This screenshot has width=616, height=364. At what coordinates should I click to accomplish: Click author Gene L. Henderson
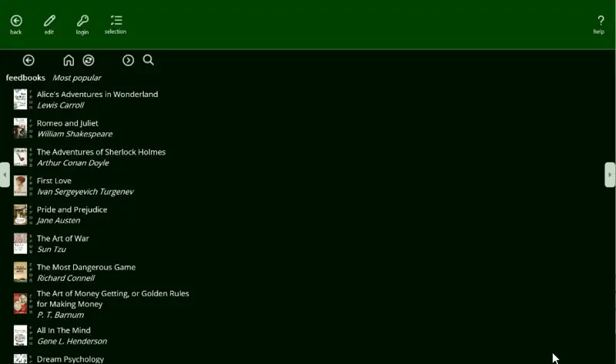(x=72, y=341)
